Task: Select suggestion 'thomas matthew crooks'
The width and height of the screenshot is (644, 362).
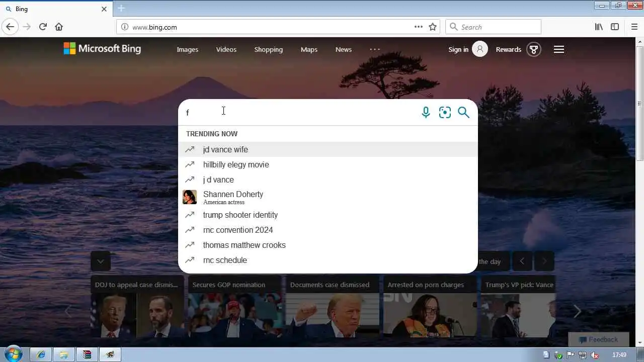Action: coord(328,245)
